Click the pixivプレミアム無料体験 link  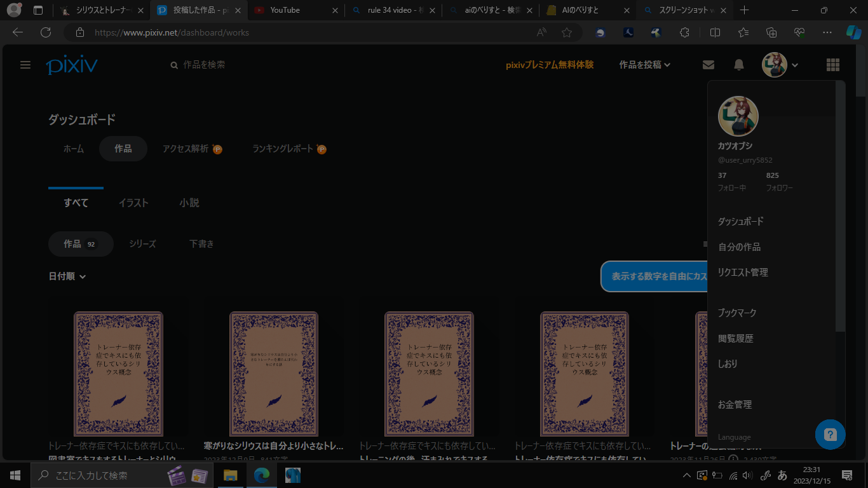(x=550, y=65)
